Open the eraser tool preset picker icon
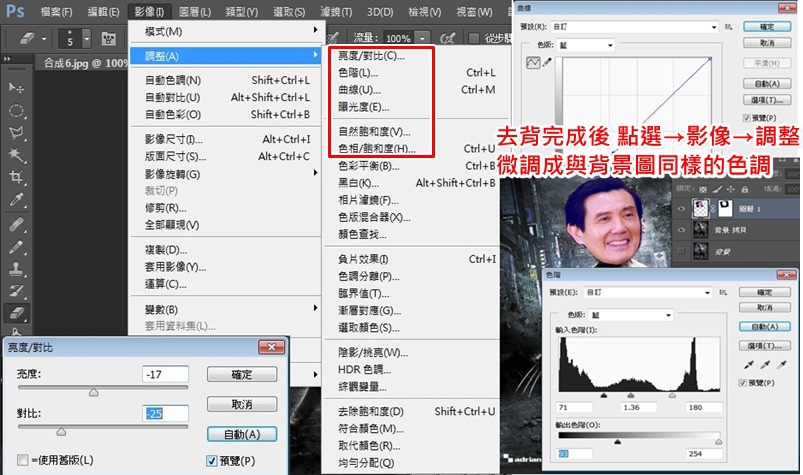This screenshot has height=475, width=803. (x=33, y=38)
